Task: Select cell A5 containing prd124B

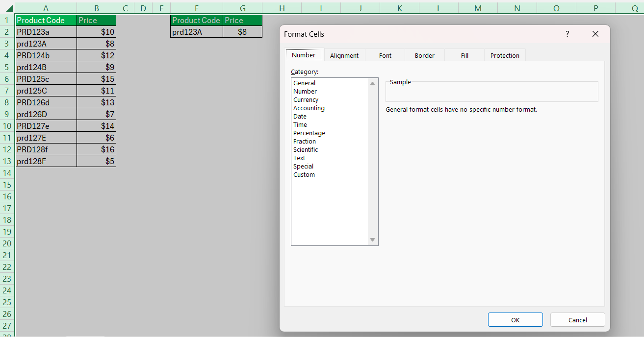Action: click(46, 67)
